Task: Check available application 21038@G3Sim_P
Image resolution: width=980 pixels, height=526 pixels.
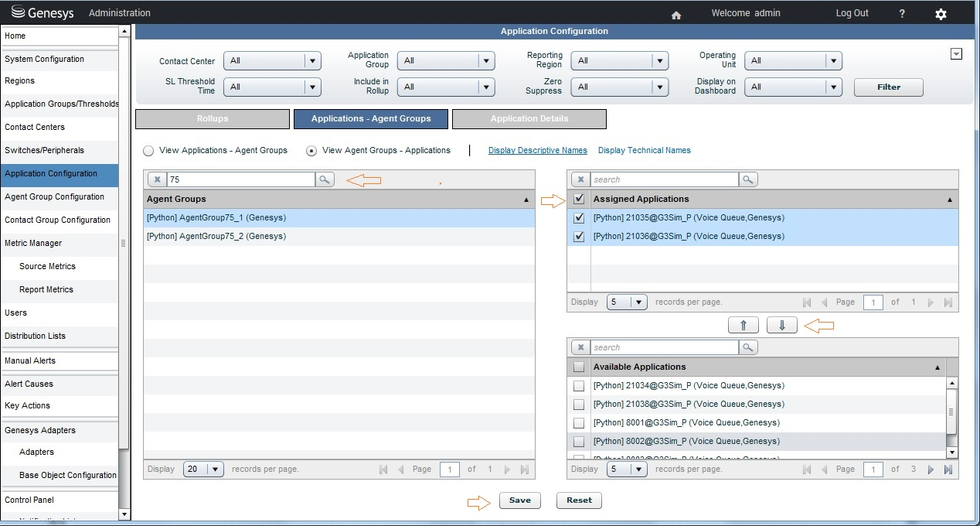Action: 579,404
